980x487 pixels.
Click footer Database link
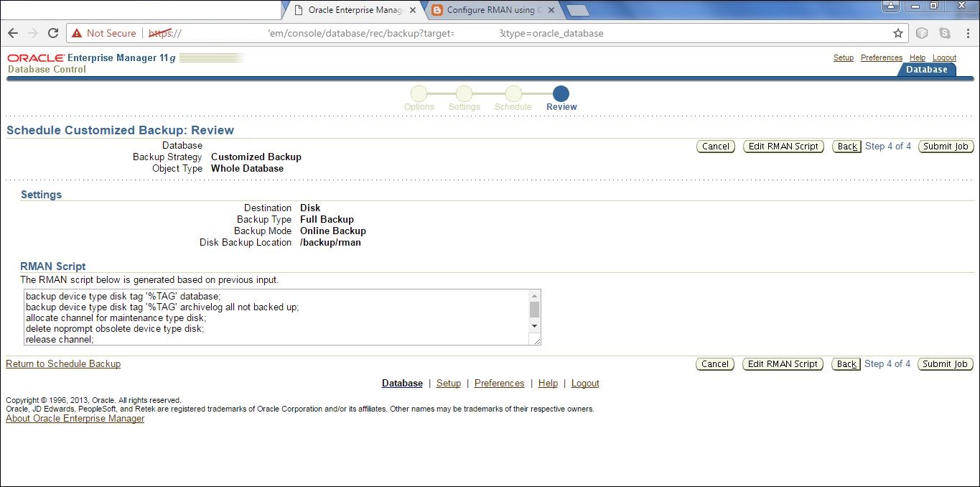tap(402, 384)
